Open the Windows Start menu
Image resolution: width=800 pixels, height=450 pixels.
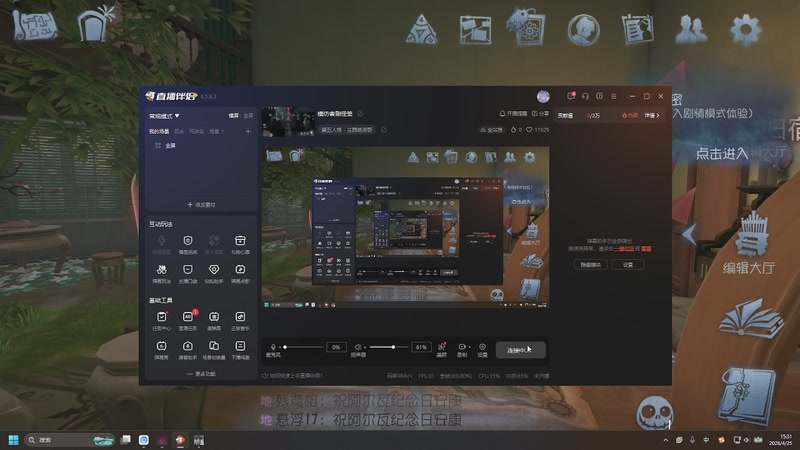(14, 440)
